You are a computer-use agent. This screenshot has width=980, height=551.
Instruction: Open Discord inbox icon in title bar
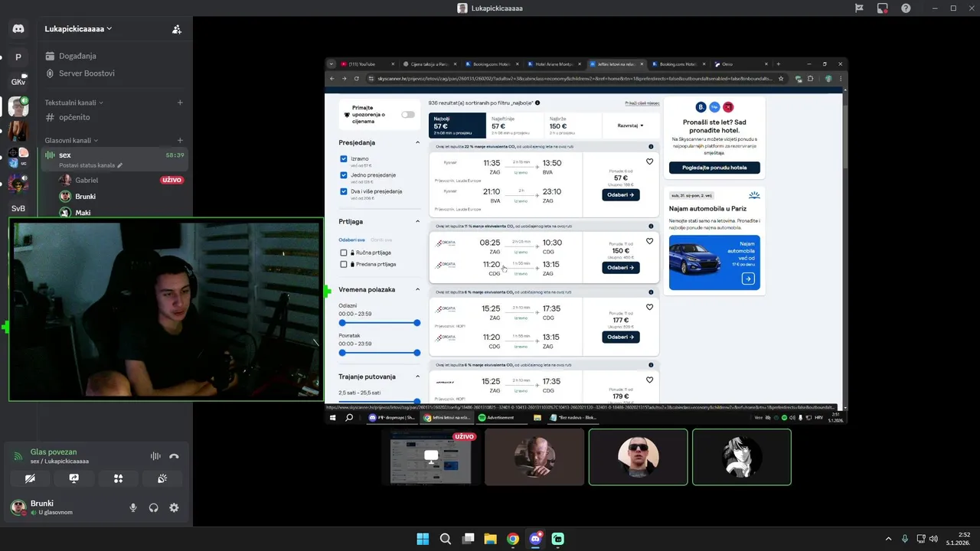pos(882,8)
